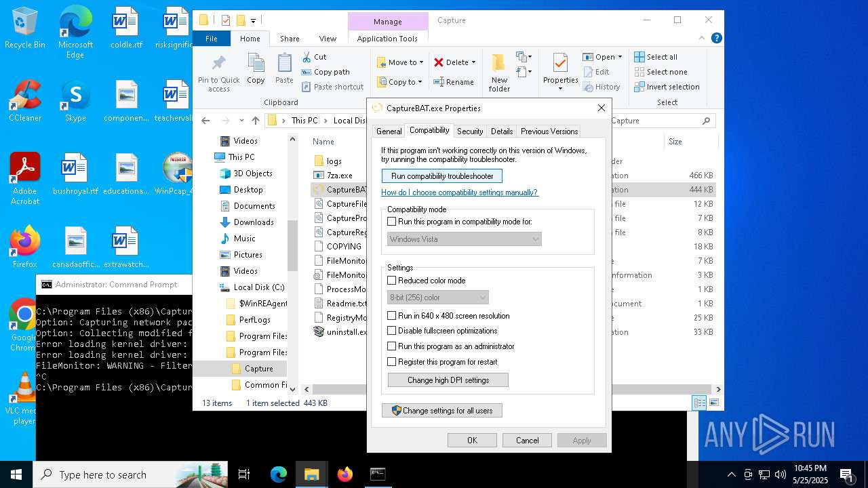Open the Share ribbon tab
This screenshot has height=488, width=868.
[x=290, y=39]
